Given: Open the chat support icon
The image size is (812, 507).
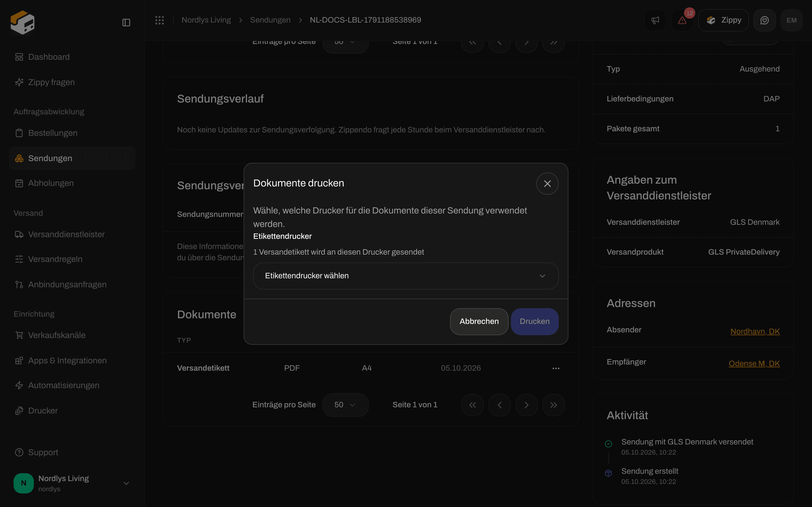Looking at the screenshot, I should click(764, 20).
